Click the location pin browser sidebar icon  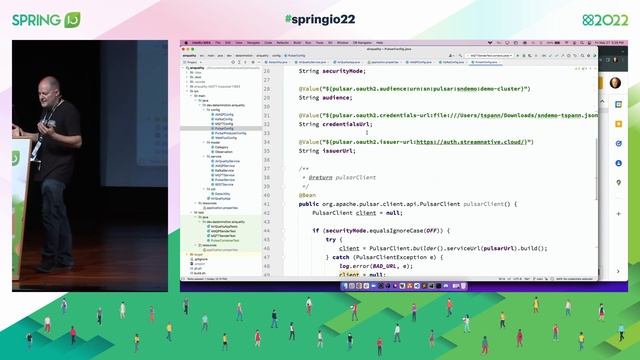click(x=618, y=183)
